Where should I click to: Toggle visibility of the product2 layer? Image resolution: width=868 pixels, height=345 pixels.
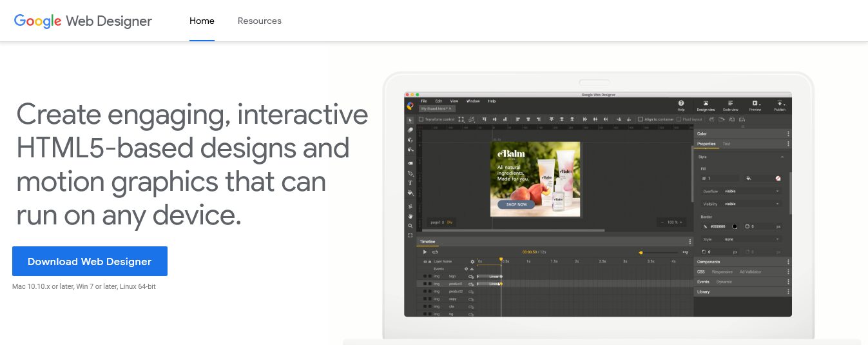[425, 291]
